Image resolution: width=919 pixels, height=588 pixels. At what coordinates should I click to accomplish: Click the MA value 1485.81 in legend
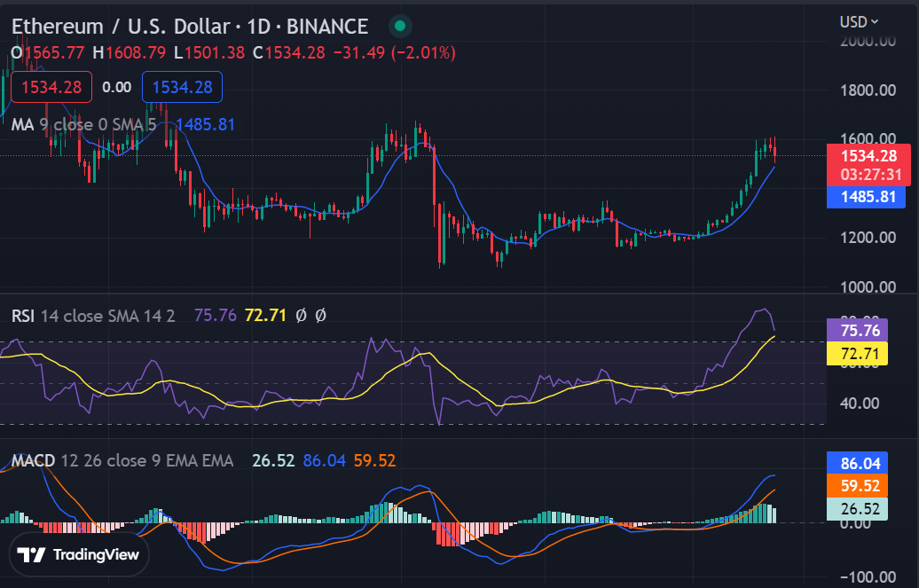tap(205, 125)
